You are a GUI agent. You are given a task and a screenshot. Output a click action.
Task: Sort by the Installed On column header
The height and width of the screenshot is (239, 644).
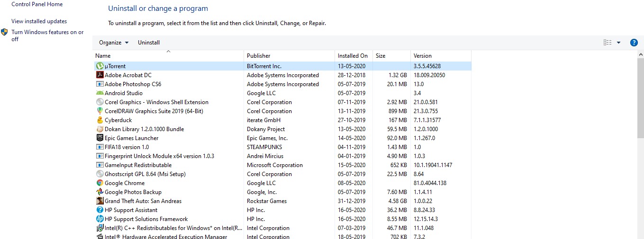tap(354, 56)
